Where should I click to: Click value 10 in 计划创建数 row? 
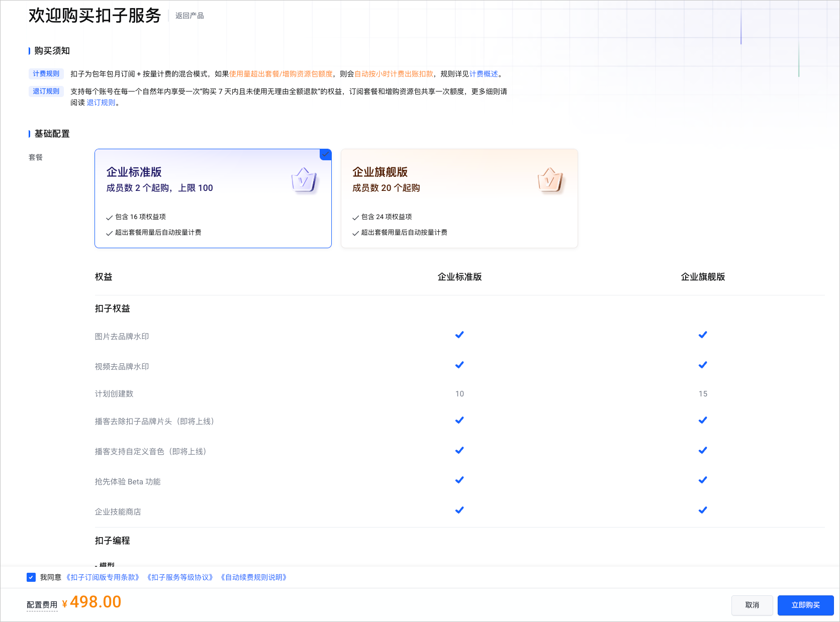click(x=459, y=394)
